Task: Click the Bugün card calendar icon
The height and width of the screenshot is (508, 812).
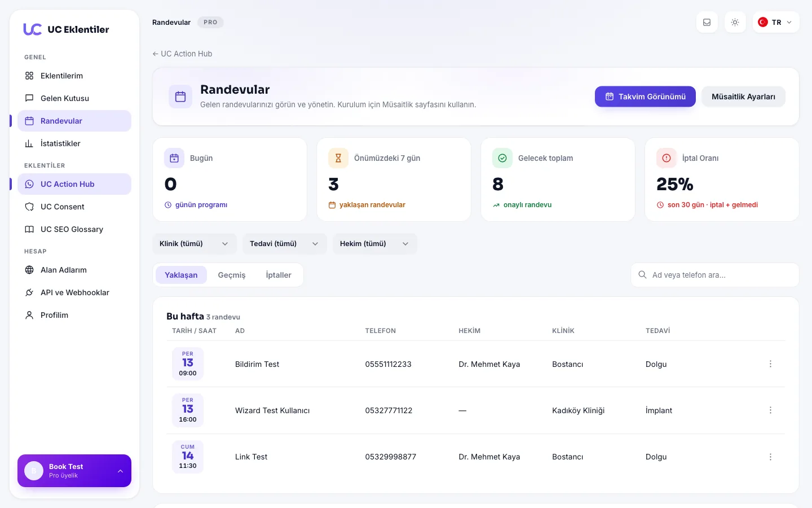Action: [174, 158]
